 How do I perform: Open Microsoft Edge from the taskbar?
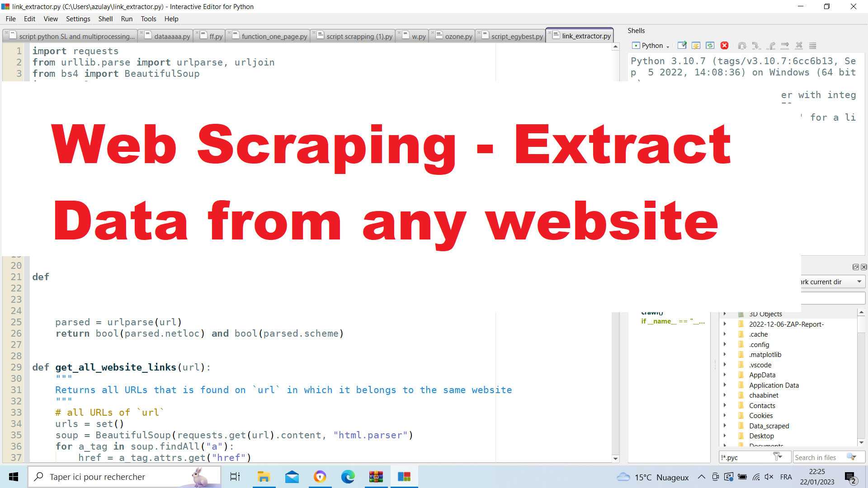click(x=348, y=477)
